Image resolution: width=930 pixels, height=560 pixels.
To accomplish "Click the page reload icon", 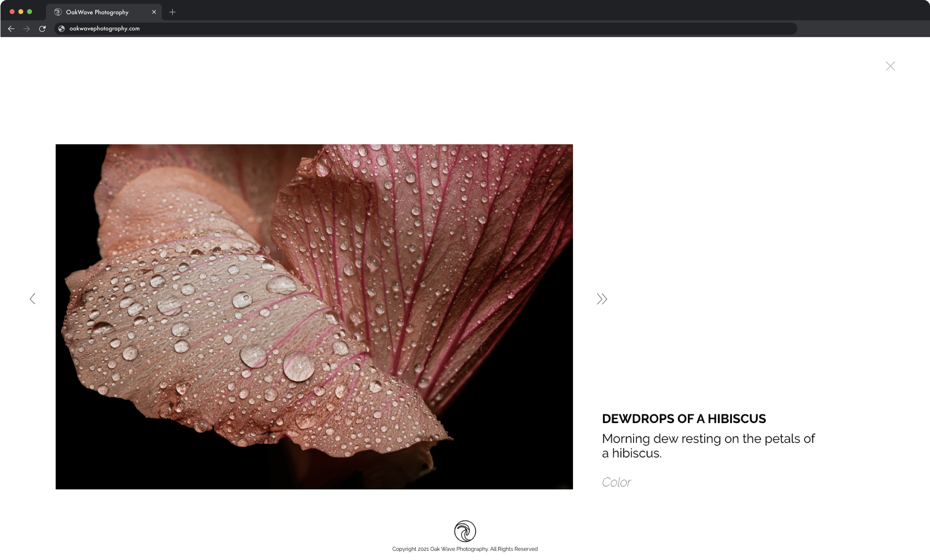I will (42, 29).
